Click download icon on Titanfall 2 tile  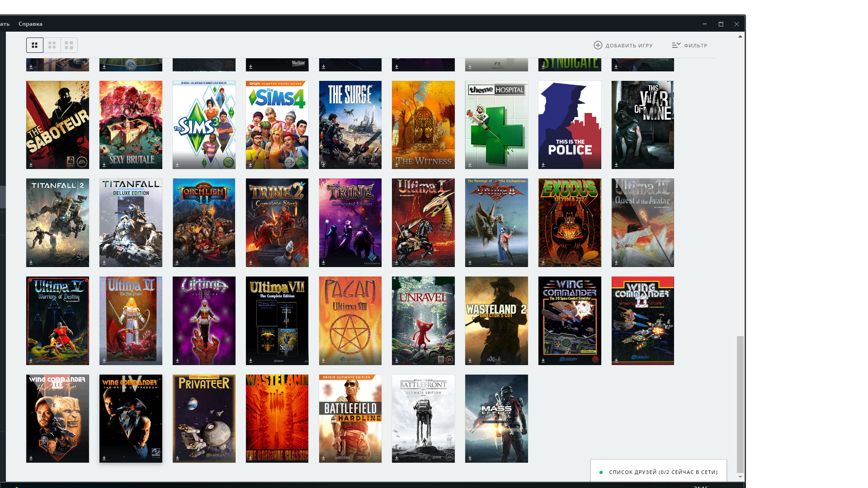[x=31, y=263]
